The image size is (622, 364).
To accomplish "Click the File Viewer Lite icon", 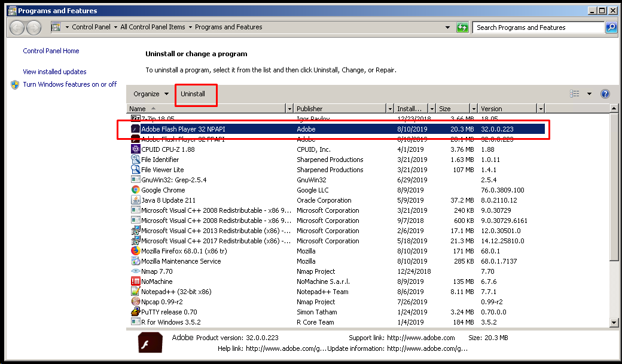I will click(136, 170).
